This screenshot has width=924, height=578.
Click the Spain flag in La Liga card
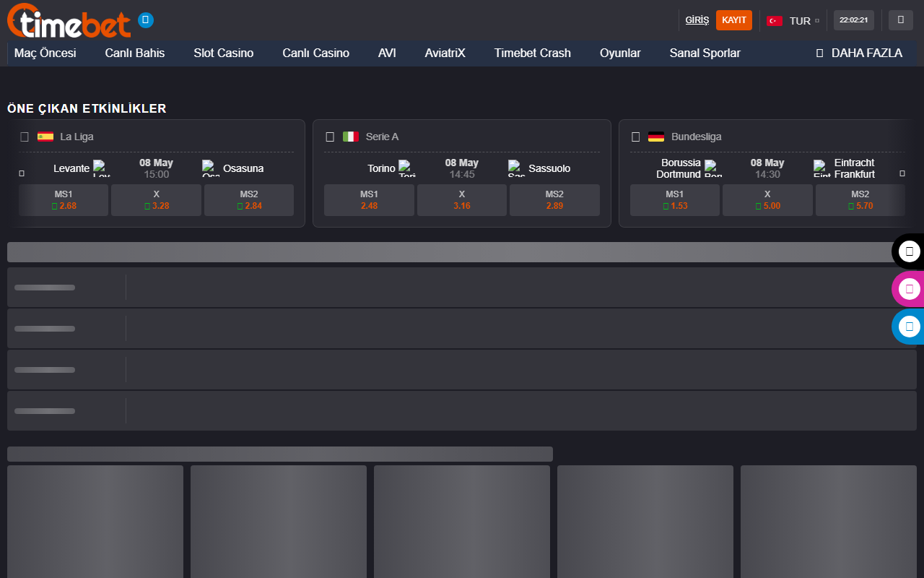(45, 137)
